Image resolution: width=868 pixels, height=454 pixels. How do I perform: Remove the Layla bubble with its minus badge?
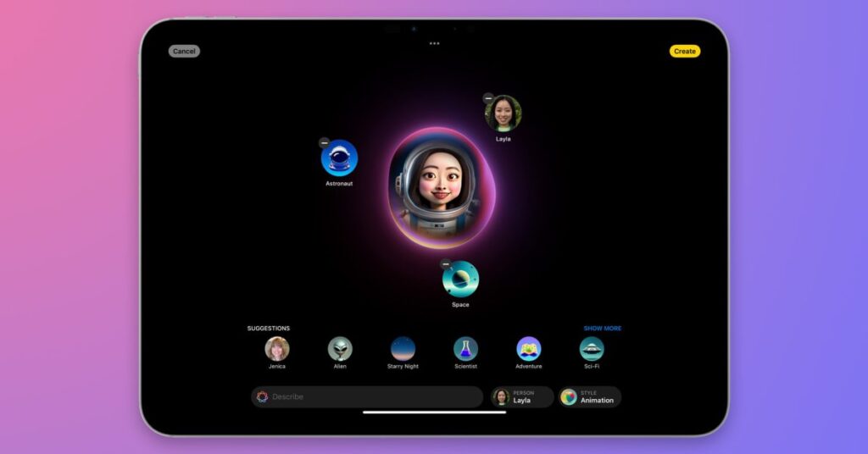tap(488, 98)
